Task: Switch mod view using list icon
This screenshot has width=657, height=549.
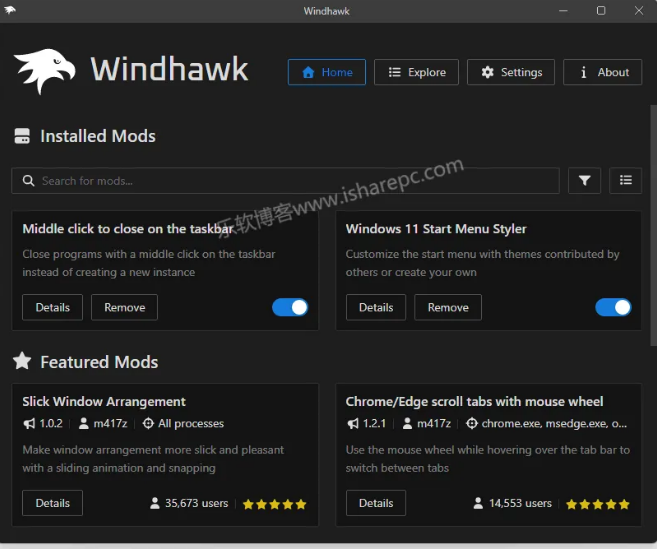Action: (x=625, y=180)
